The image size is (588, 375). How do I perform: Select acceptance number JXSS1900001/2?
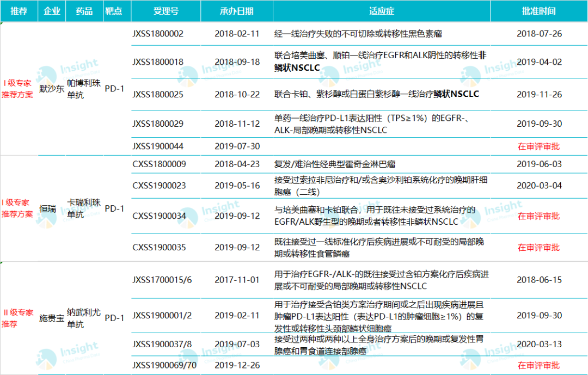coord(162,316)
